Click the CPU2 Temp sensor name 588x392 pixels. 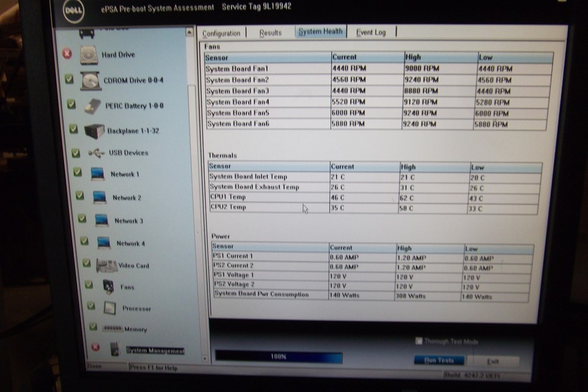228,207
